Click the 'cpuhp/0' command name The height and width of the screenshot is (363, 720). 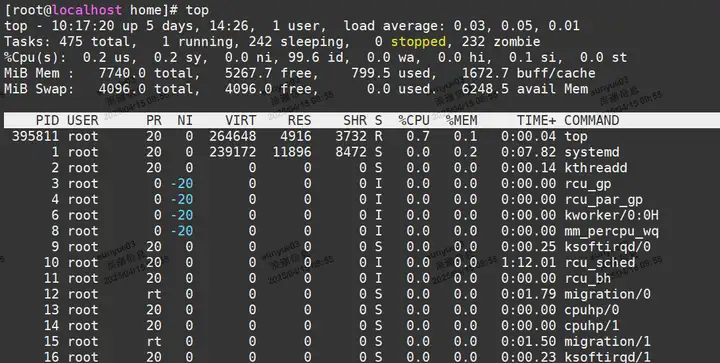(x=591, y=310)
